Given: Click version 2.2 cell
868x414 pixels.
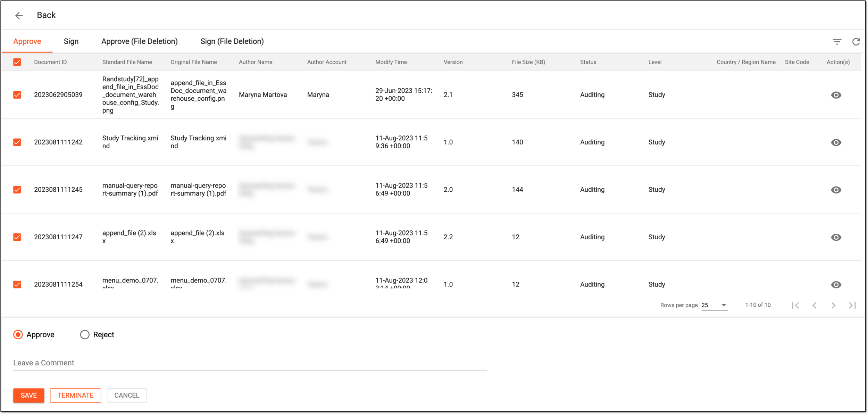Looking at the screenshot, I should (448, 237).
